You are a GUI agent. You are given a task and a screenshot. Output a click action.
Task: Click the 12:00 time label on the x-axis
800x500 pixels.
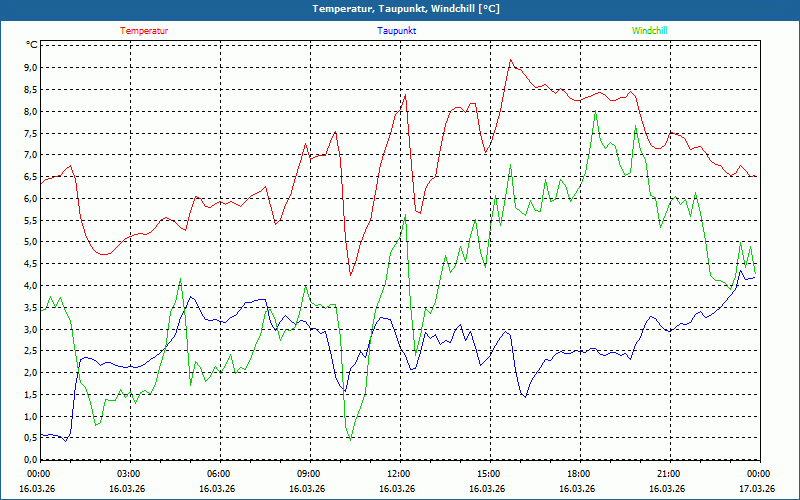click(x=397, y=474)
